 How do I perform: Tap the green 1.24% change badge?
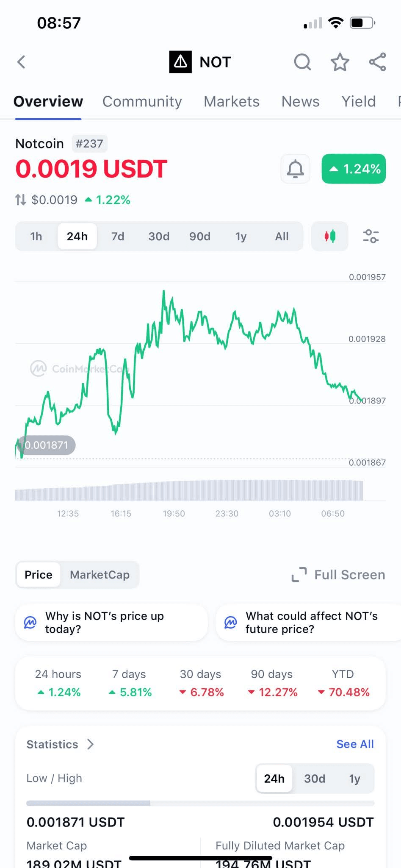[x=354, y=169]
